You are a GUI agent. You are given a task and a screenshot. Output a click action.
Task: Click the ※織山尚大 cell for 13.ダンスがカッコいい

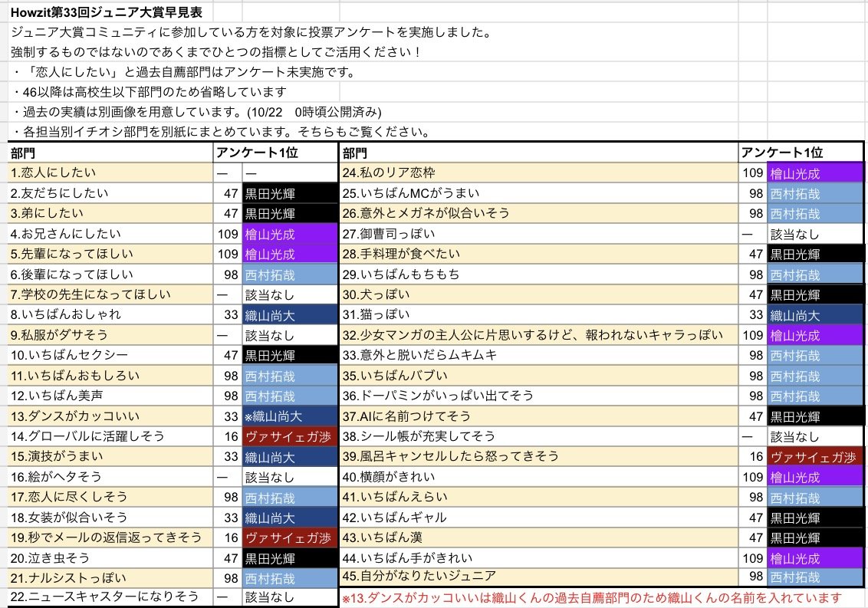pos(290,416)
